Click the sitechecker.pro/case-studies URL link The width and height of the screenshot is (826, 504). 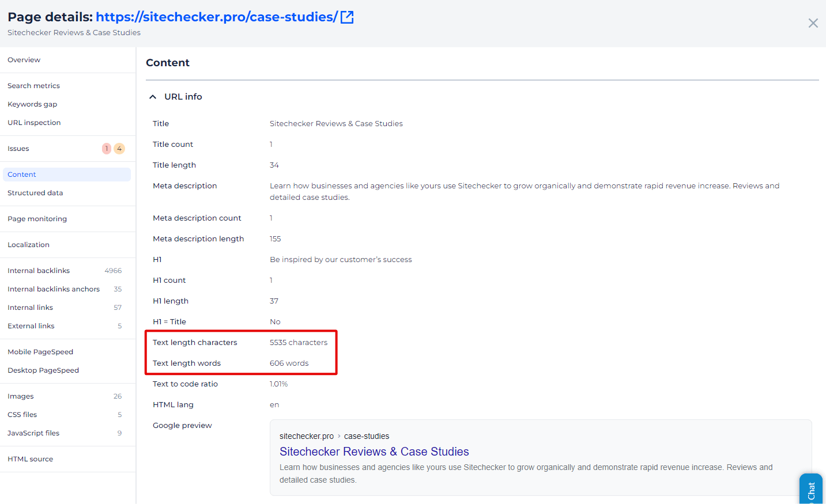coord(217,17)
